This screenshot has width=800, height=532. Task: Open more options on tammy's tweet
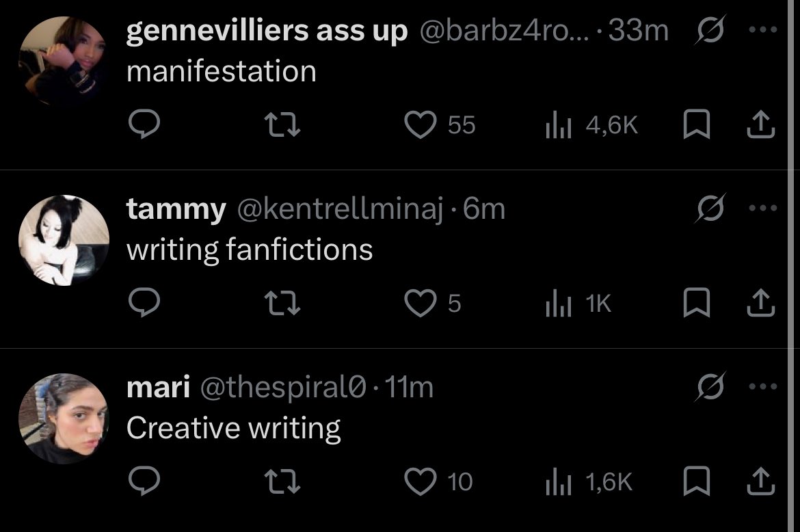pos(763,208)
